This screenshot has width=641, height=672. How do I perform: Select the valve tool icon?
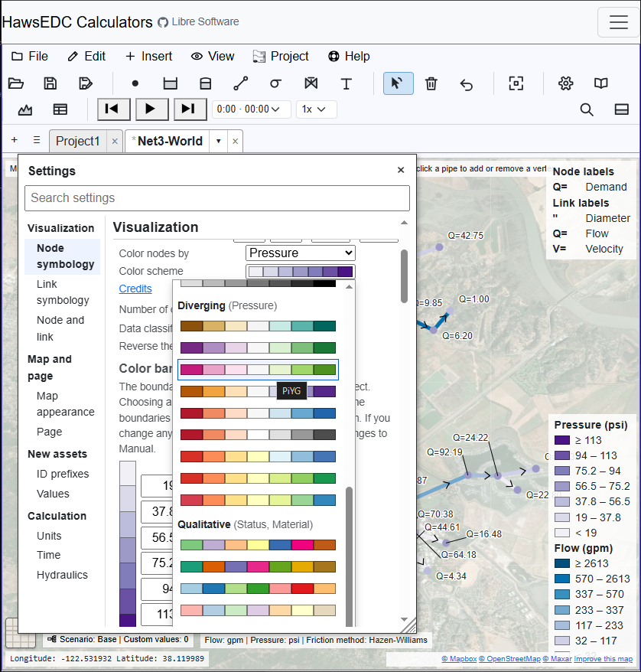tap(311, 83)
